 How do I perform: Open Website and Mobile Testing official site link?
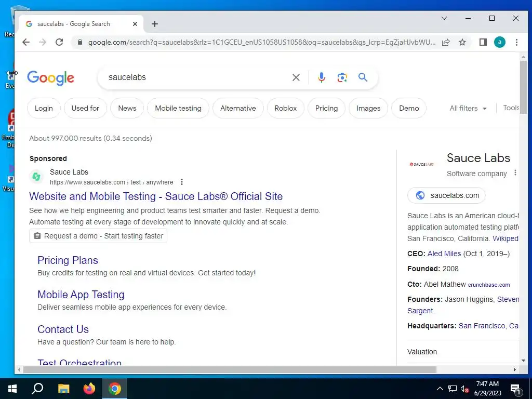[156, 196]
